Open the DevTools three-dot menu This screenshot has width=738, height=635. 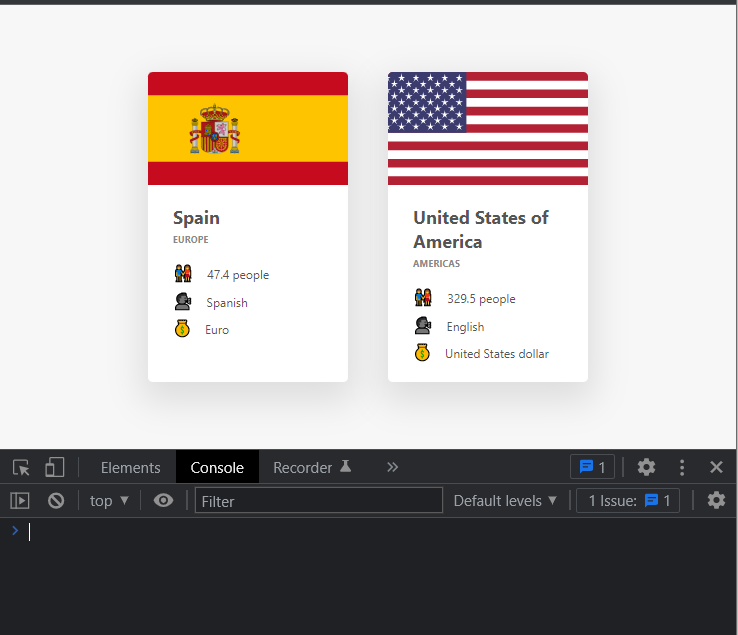point(682,467)
